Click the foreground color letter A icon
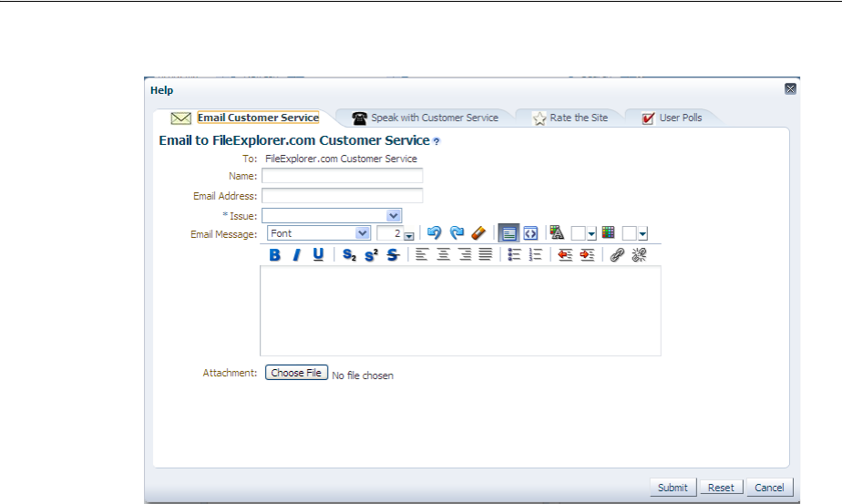842x504 pixels. click(557, 232)
